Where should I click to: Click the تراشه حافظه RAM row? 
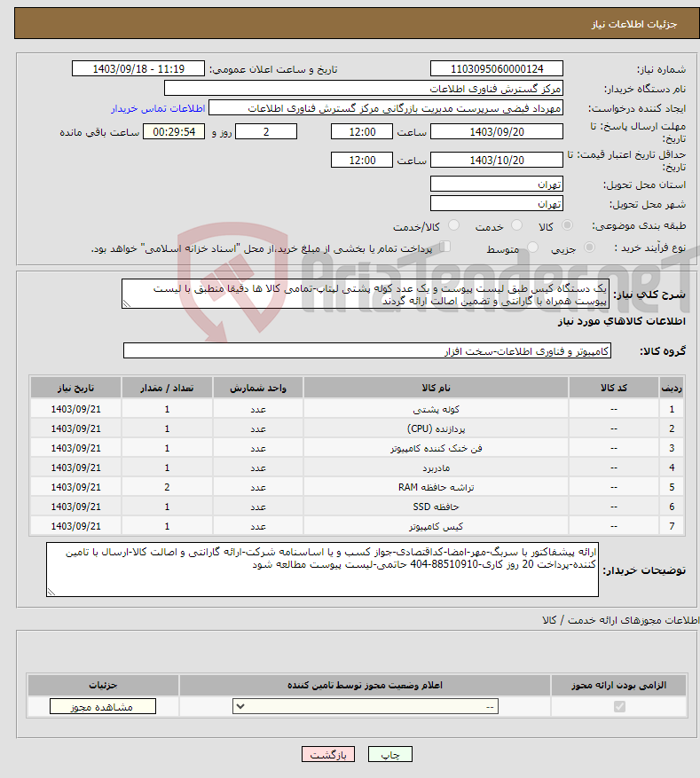click(358, 487)
